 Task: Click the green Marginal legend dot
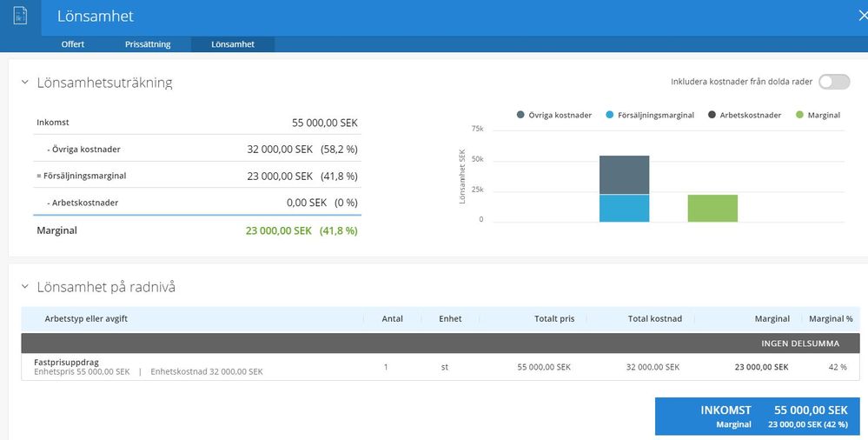coord(799,115)
